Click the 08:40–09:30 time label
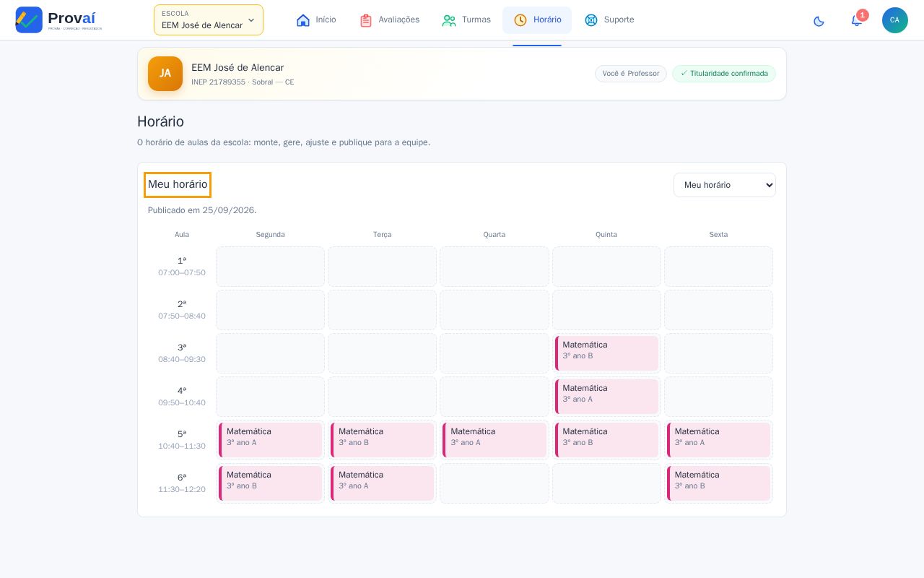924x578 pixels. coord(182,360)
